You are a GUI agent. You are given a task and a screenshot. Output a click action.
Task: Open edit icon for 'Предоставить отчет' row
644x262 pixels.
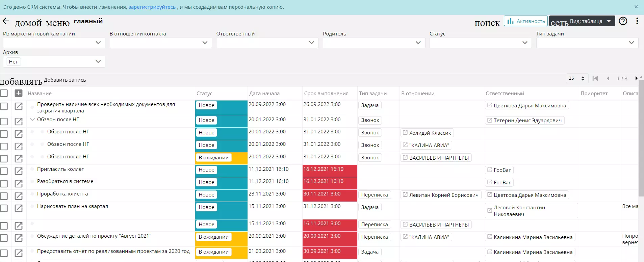pos(19,253)
